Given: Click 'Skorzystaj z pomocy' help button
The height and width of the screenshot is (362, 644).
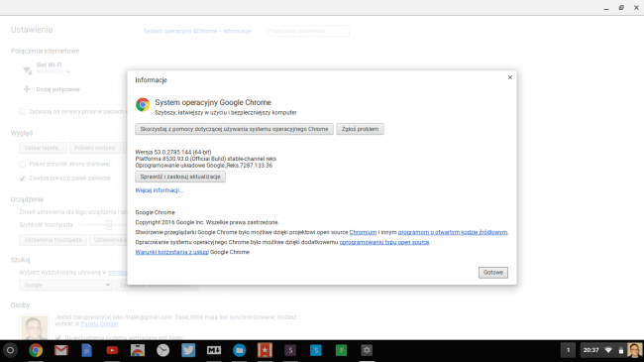Looking at the screenshot, I should pyautogui.click(x=234, y=129).
